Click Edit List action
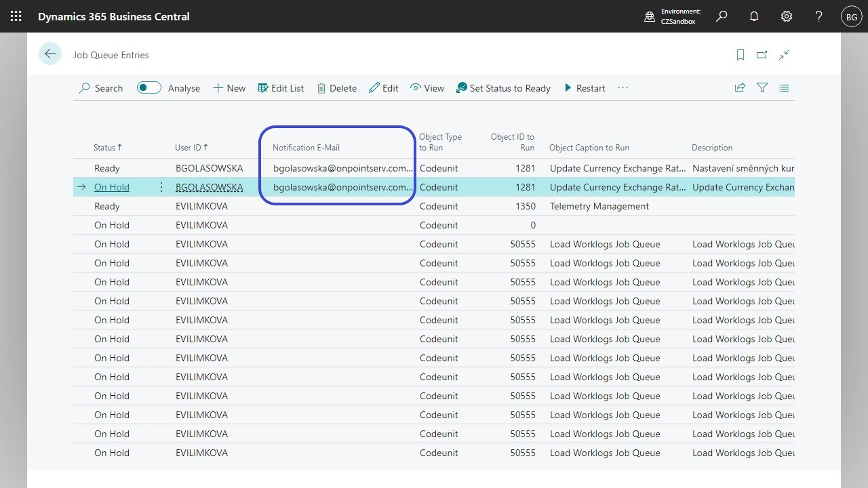The width and height of the screenshot is (868, 488). [x=281, y=88]
